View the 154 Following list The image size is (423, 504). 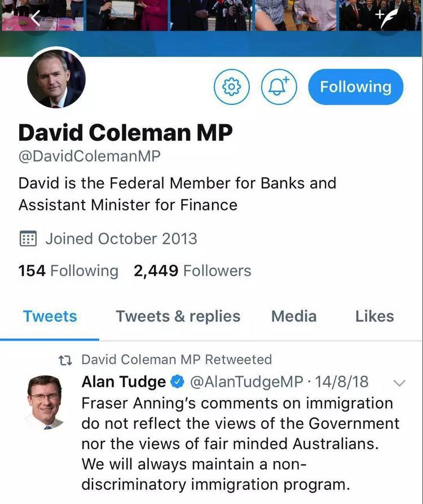(68, 271)
